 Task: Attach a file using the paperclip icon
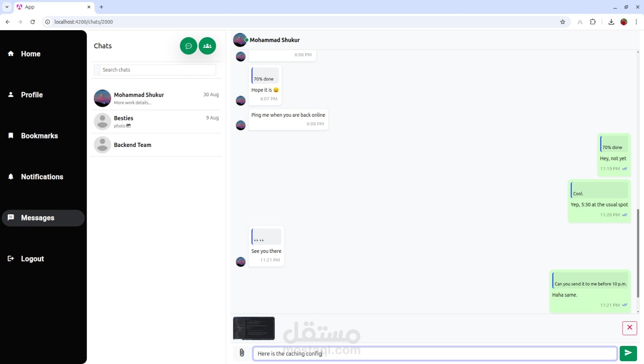(242, 353)
